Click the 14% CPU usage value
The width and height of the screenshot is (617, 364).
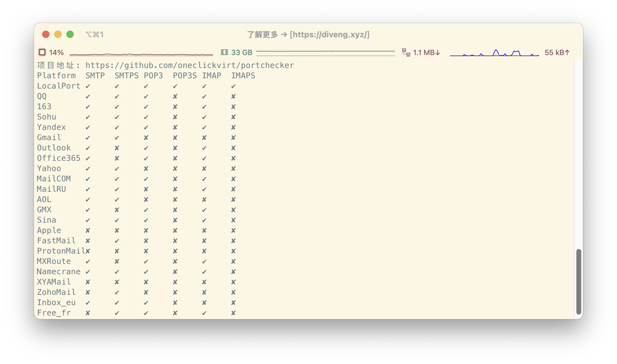[x=56, y=52]
